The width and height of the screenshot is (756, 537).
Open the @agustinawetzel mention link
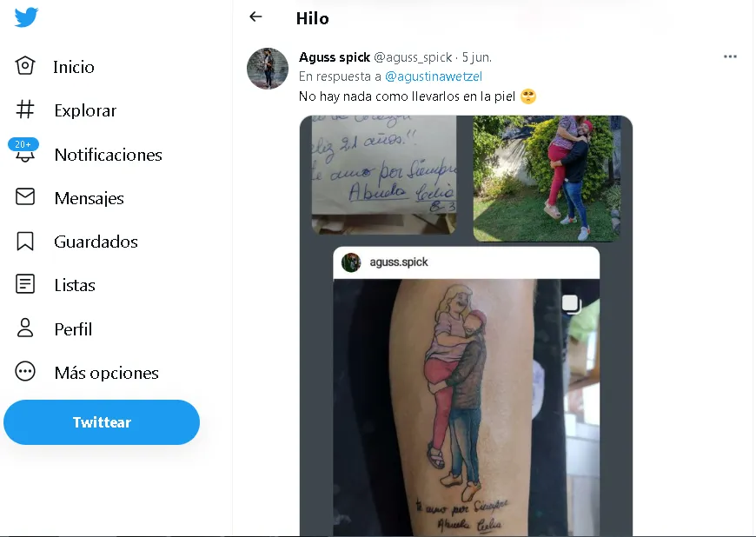click(434, 76)
